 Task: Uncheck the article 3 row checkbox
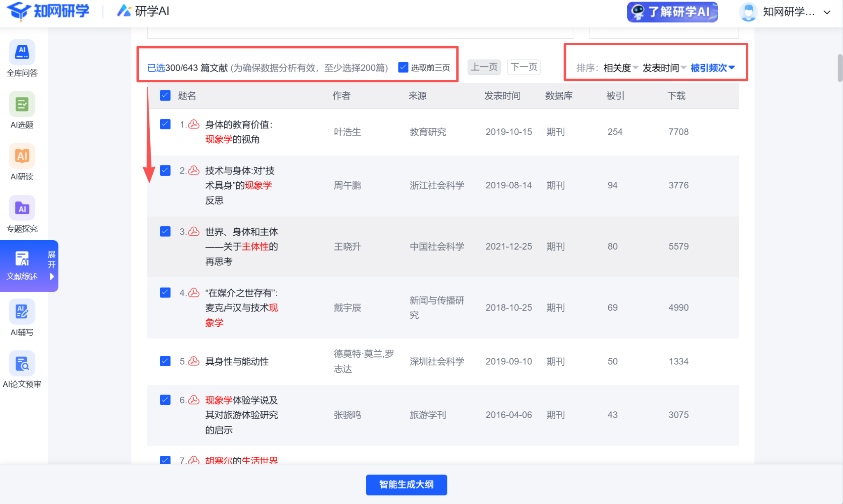click(165, 231)
